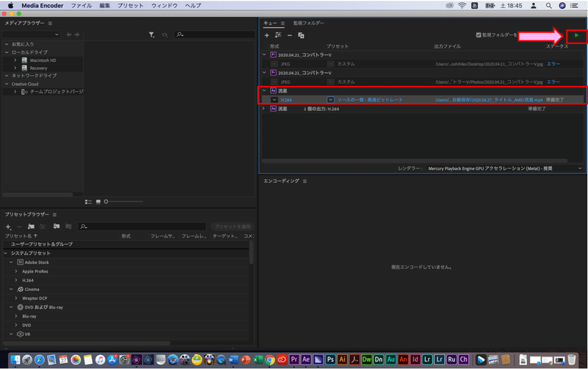Create new preset with plus icon
Image resolution: width=588 pixels, height=369 pixels.
pos(8,226)
